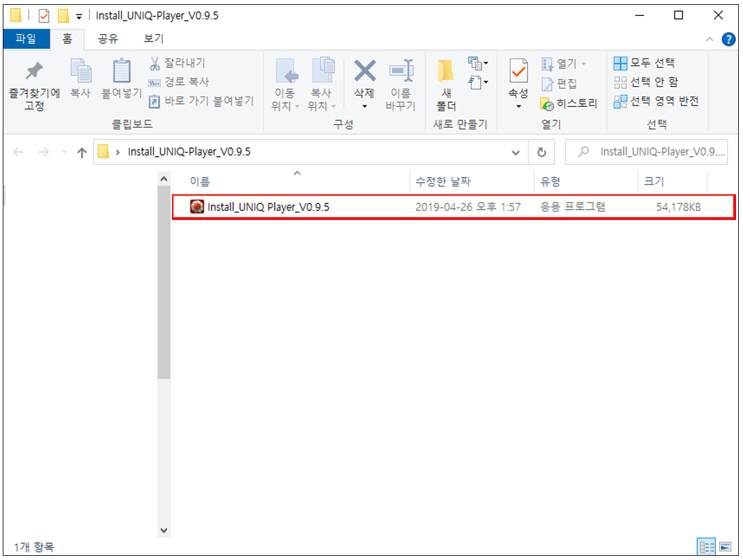Create 새 폴더 (New folder)
743x560 pixels.
pyautogui.click(x=446, y=85)
